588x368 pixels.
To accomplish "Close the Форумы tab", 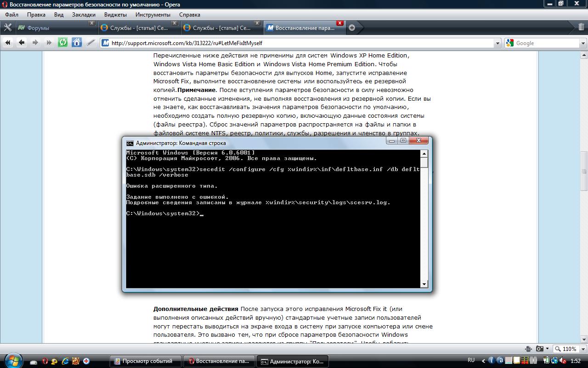I will [x=91, y=23].
